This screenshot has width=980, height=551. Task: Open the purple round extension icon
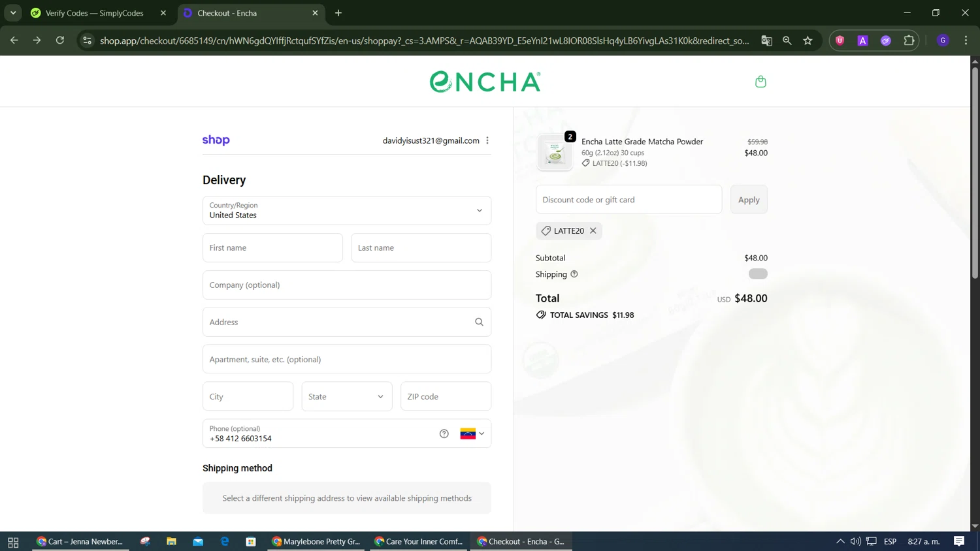(886, 40)
